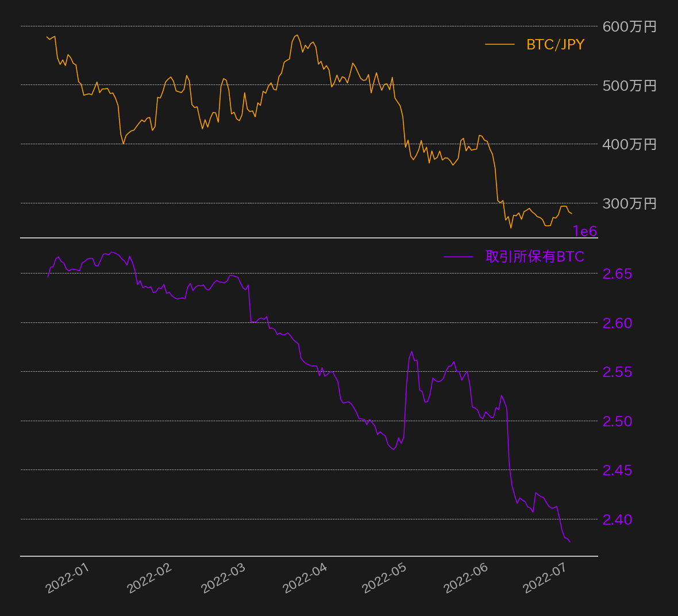Select the 600万円 y-axis label
The image size is (678, 616).
tap(629, 26)
